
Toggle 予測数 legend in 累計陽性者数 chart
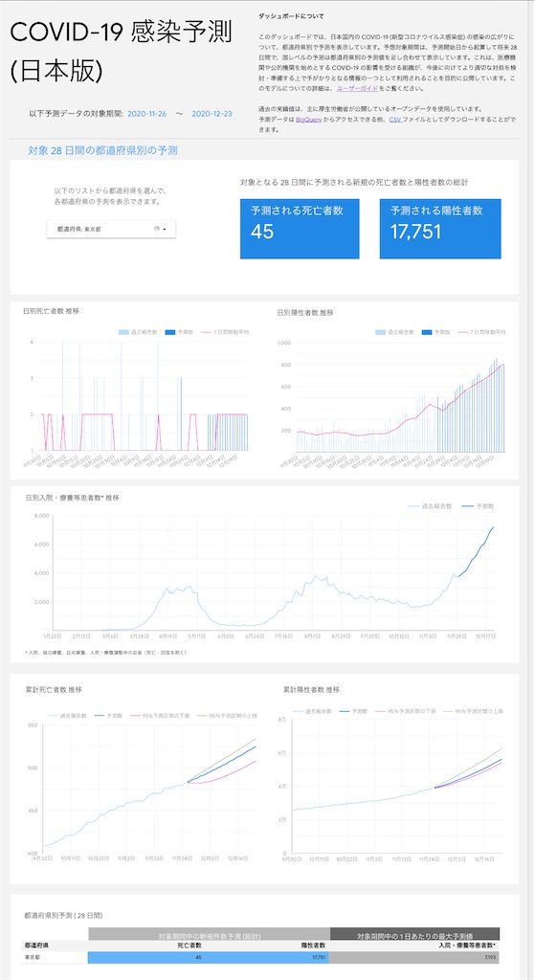pos(352,711)
